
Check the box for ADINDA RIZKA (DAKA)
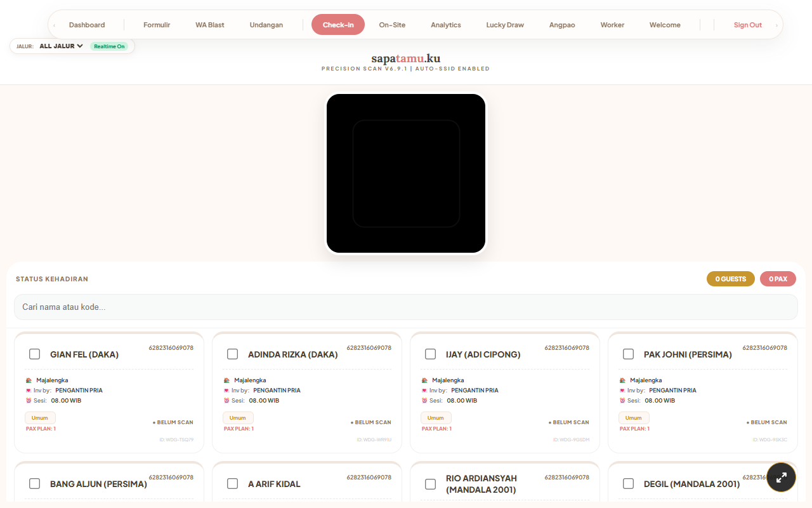tap(233, 354)
